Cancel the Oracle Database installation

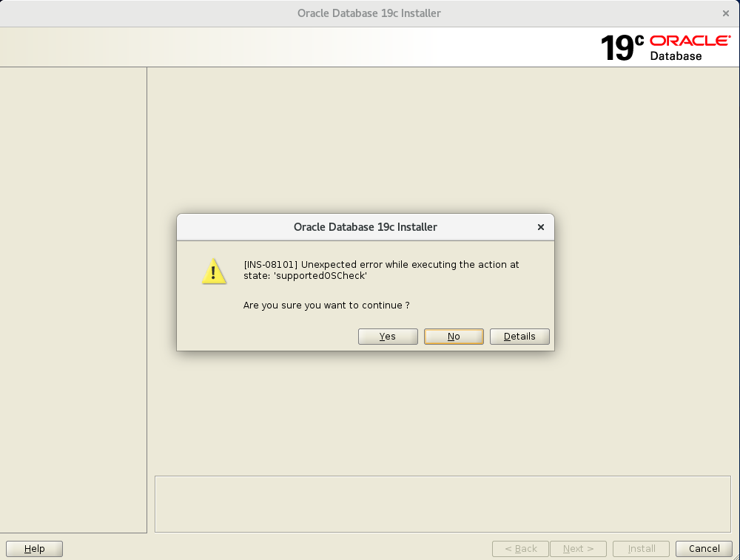pyautogui.click(x=704, y=549)
